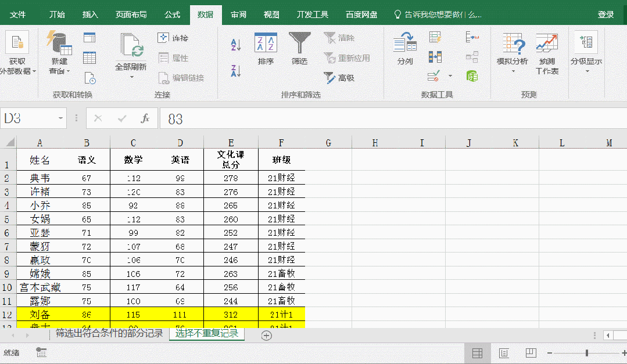Expand the Data Validation dropdown arrow

(x=450, y=76)
